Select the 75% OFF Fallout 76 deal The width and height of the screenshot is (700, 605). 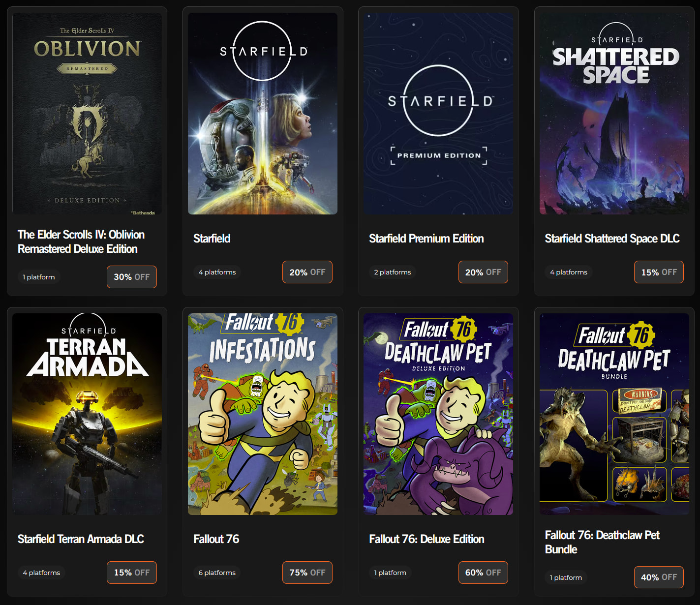307,573
